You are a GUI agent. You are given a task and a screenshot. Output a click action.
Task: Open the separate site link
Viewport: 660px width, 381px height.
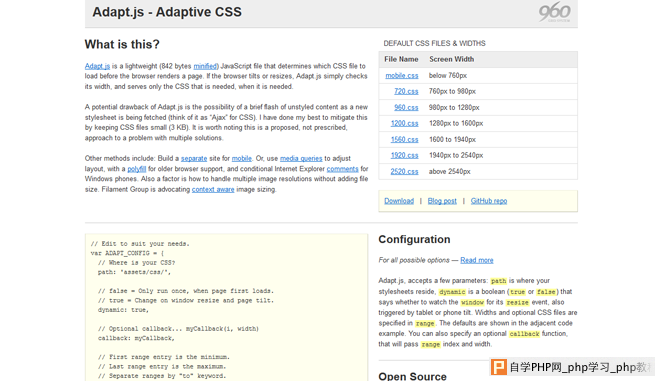point(194,158)
